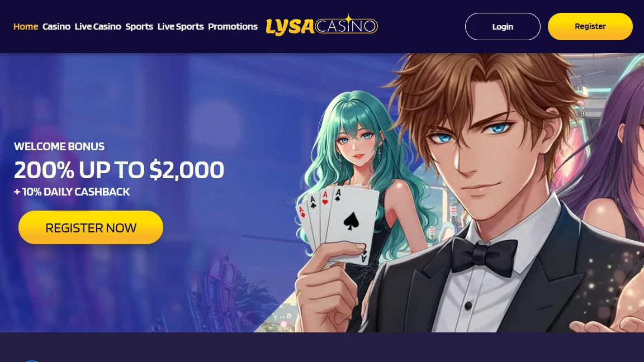Open the Sports menu item
This screenshot has width=644, height=362.
pyautogui.click(x=139, y=26)
